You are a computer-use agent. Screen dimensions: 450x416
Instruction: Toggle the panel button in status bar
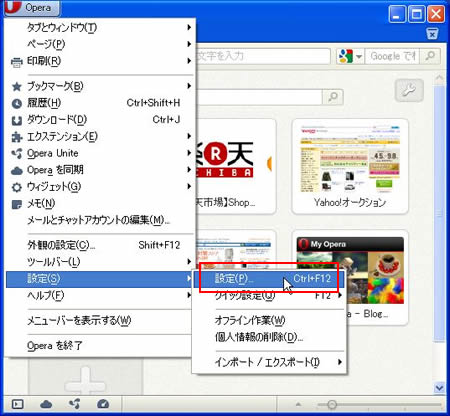(x=17, y=405)
